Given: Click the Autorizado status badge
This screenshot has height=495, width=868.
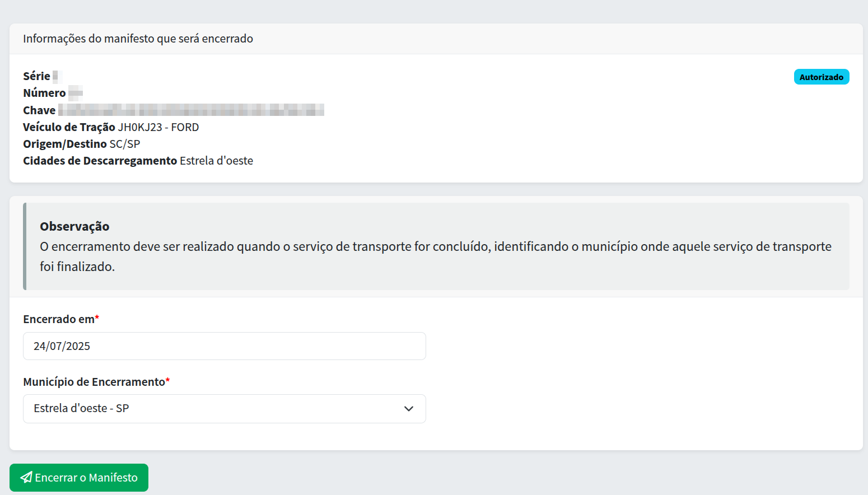Looking at the screenshot, I should coord(821,77).
